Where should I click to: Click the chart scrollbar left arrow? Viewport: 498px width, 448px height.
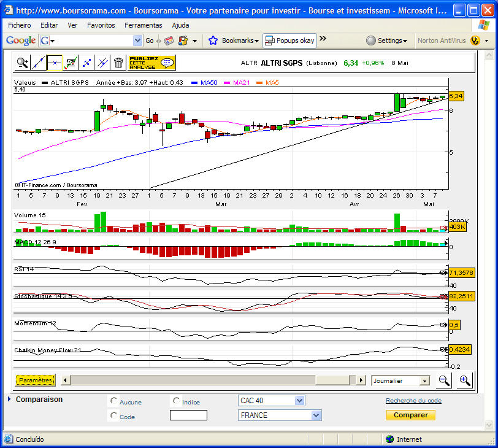coord(66,380)
